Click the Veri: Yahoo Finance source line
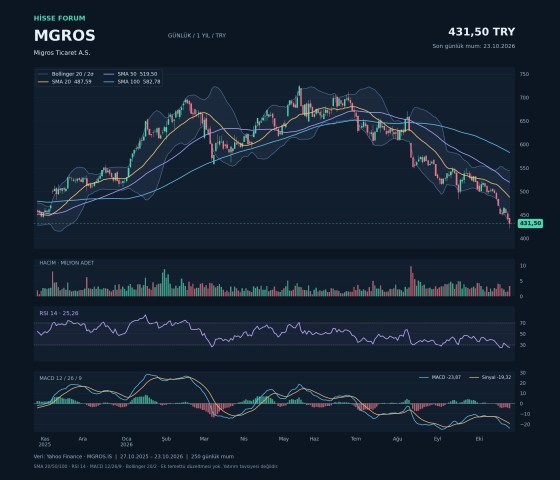560x480 pixels. [x=134, y=456]
